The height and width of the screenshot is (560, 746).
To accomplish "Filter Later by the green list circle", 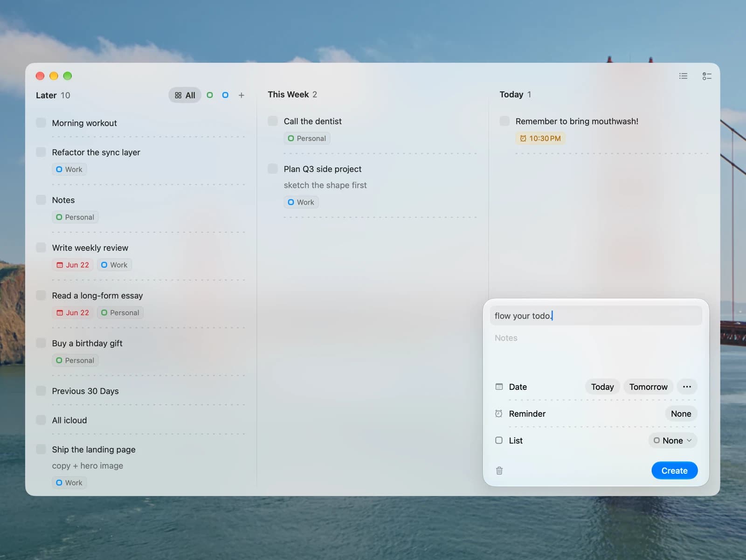I will click(210, 95).
